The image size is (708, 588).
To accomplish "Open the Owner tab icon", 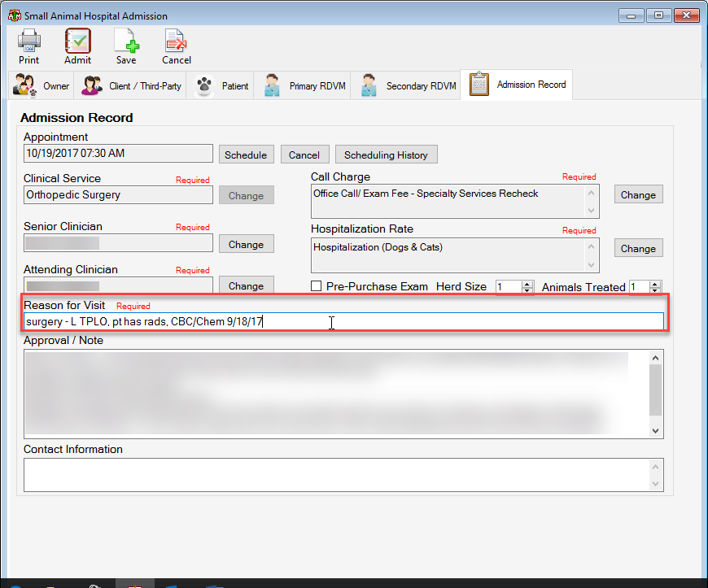I will pos(24,85).
